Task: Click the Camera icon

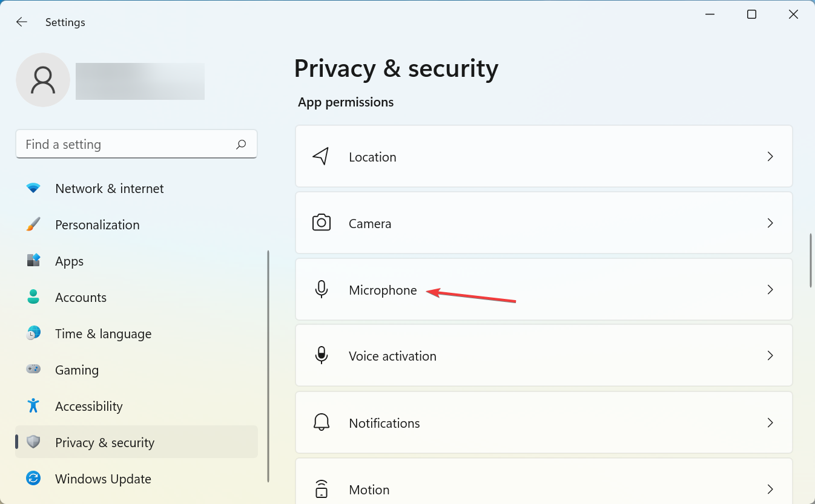Action: pyautogui.click(x=322, y=223)
